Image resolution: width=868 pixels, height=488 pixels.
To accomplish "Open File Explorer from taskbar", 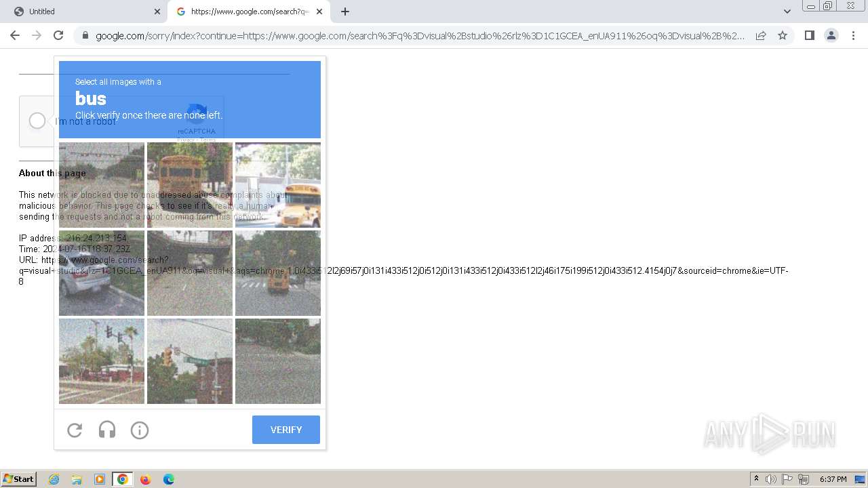I will (x=77, y=479).
